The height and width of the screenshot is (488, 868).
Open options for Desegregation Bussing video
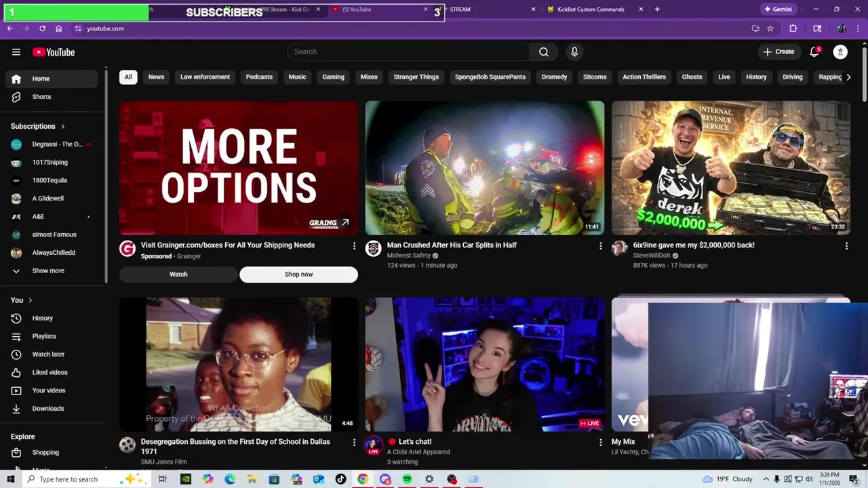coord(354,443)
